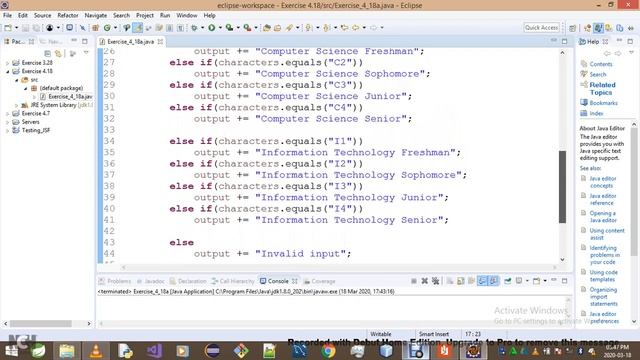The width and height of the screenshot is (640, 360).
Task: Open the File menu
Action: coord(7,15)
